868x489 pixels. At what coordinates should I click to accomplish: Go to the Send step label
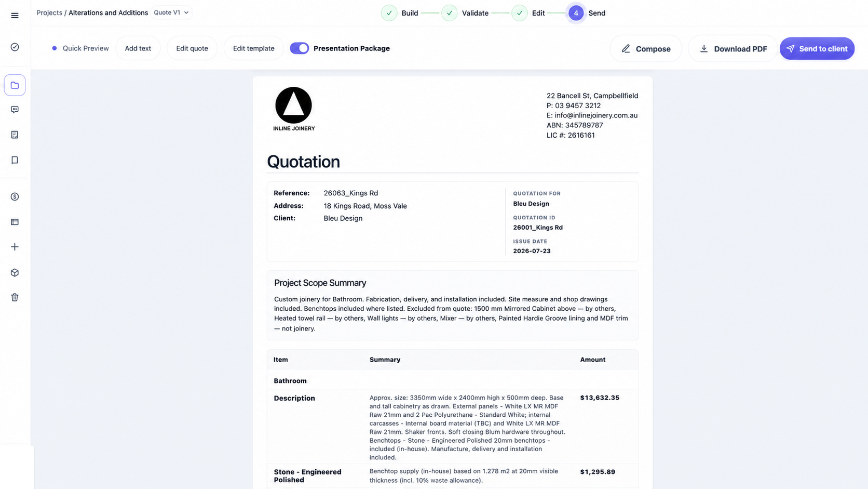(x=596, y=13)
